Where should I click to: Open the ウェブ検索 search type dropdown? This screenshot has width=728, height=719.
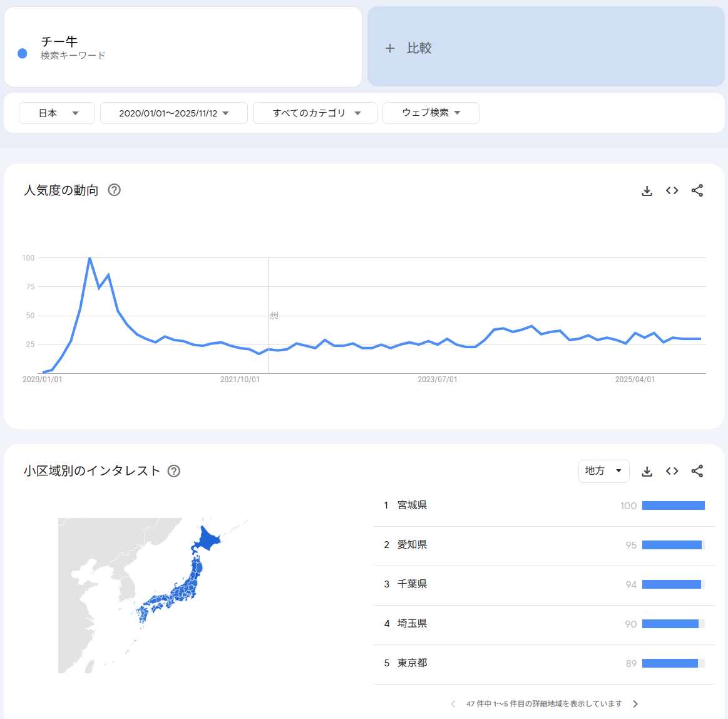(431, 113)
